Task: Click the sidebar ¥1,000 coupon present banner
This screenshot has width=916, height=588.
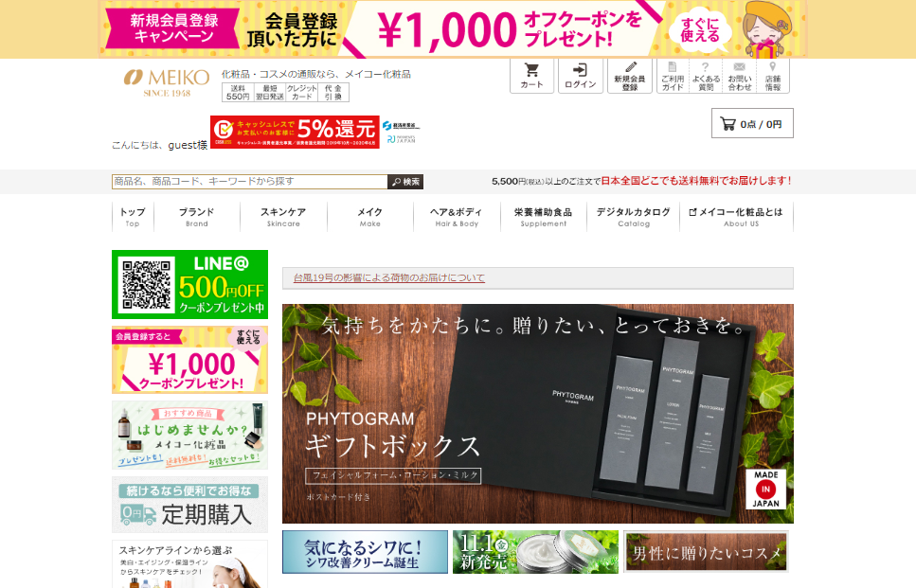Action: pyautogui.click(x=189, y=360)
